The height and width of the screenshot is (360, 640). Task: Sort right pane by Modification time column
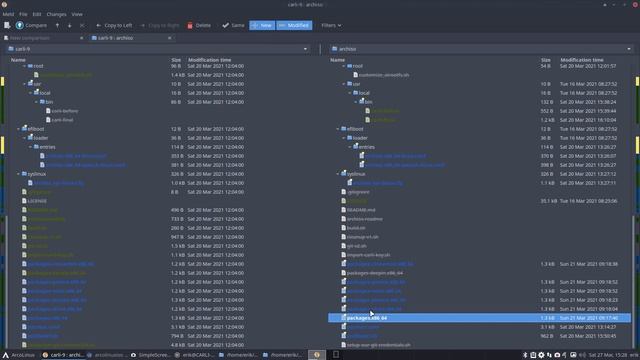[582, 60]
